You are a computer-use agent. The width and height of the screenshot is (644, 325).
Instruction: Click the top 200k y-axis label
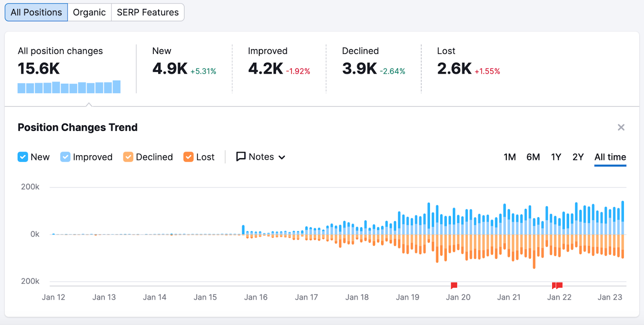[30, 187]
